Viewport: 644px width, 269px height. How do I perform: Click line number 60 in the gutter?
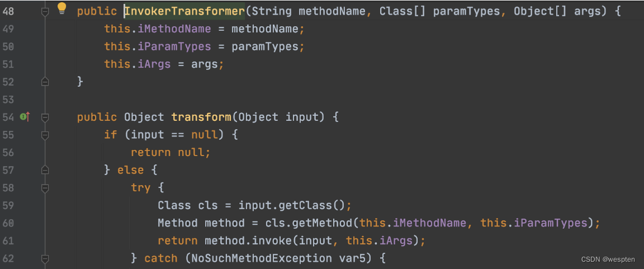pyautogui.click(x=8, y=223)
